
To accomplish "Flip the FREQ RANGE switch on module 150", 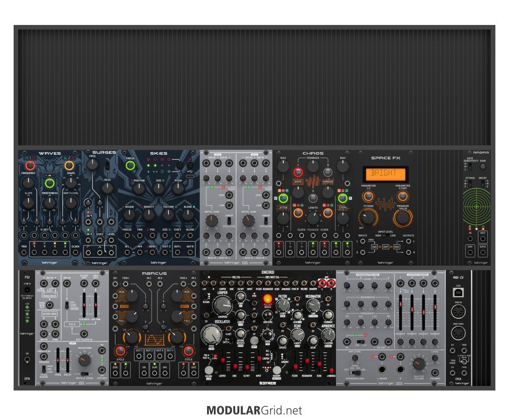I will point(44,369).
